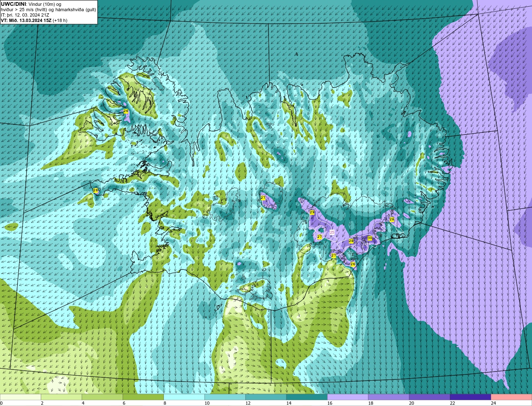Click the 8–10 m/s light cyan legend swatch
Screen dimensions: 532x406
tap(185, 397)
